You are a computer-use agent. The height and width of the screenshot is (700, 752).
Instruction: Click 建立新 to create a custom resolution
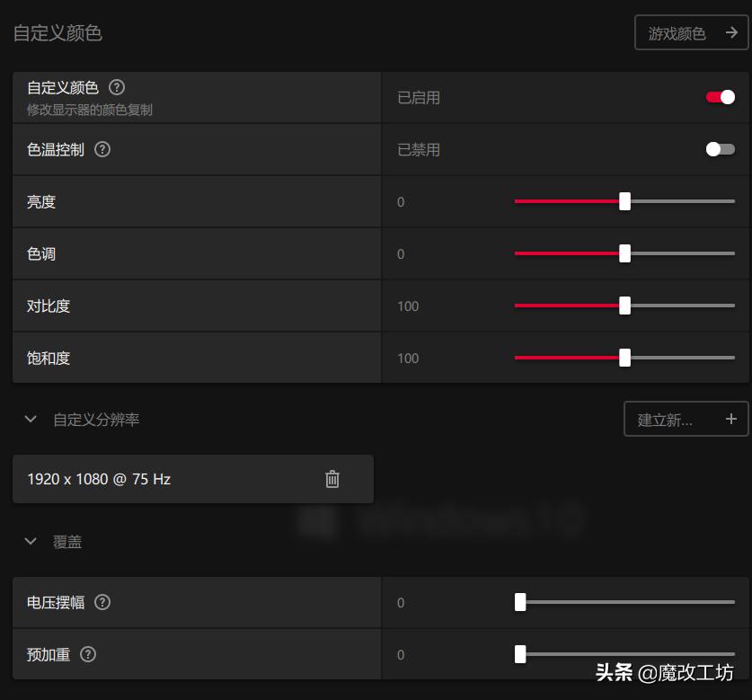[669, 419]
